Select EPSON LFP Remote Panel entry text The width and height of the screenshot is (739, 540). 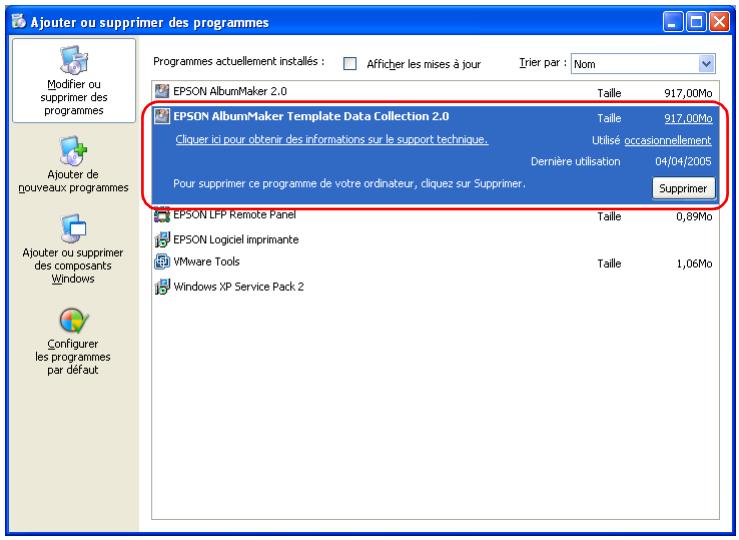(235, 215)
